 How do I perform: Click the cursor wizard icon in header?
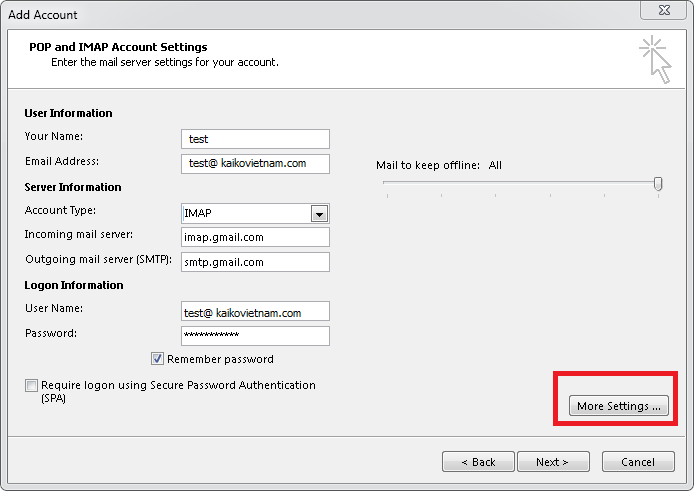pyautogui.click(x=655, y=58)
